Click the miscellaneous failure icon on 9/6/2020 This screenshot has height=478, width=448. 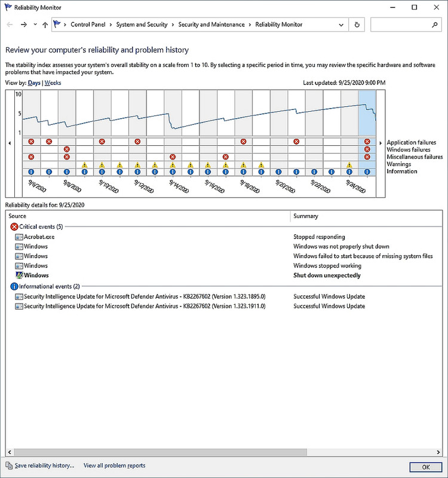coord(31,157)
